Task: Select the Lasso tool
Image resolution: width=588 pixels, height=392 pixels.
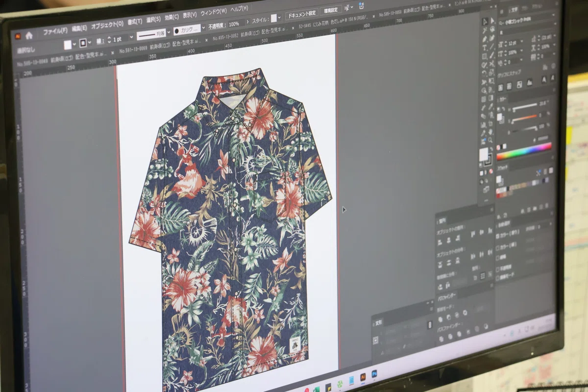Action: pos(492,29)
